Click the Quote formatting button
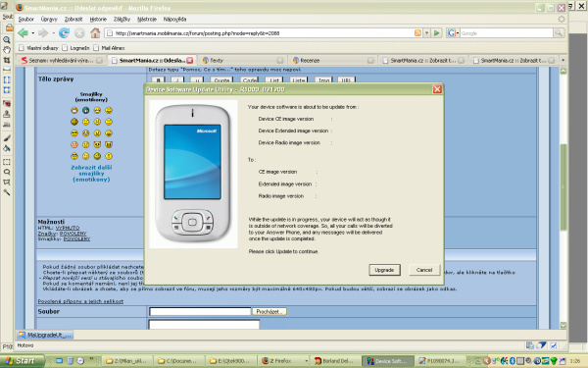The width and height of the screenshot is (588, 368). [x=221, y=79]
